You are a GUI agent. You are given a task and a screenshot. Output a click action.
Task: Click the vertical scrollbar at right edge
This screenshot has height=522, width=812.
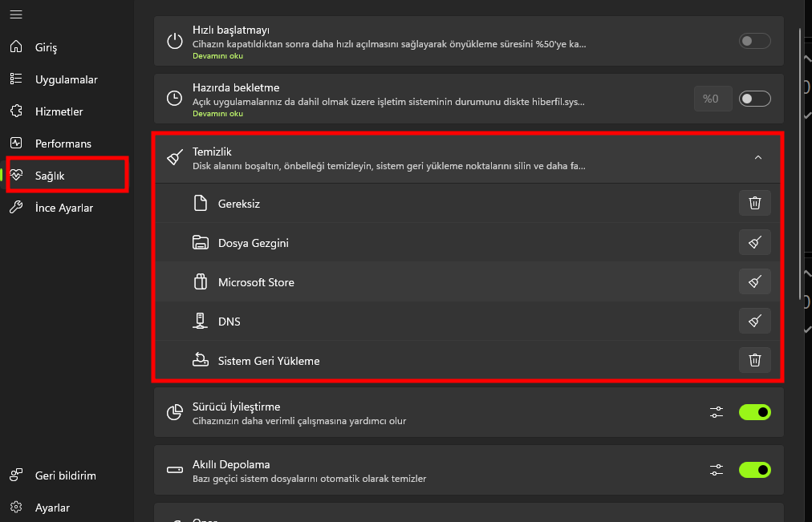[801, 165]
